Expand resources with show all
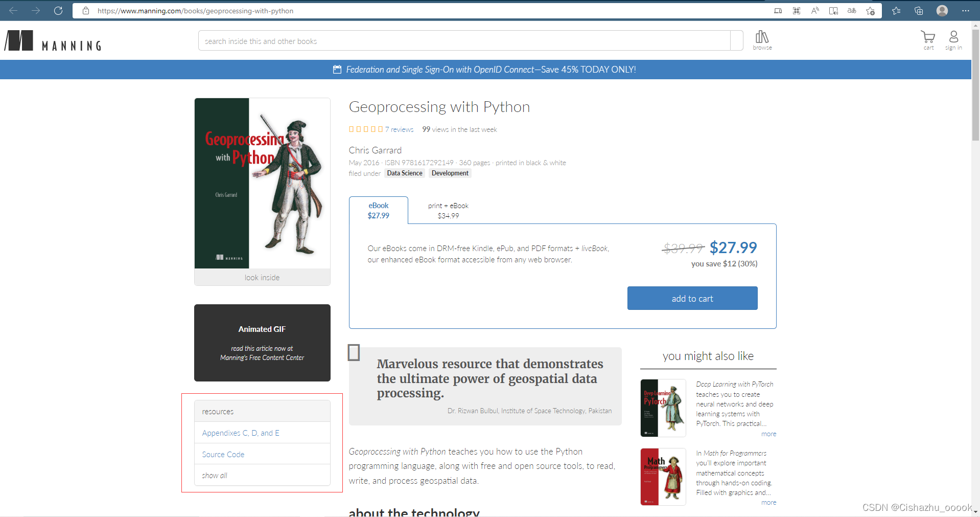Viewport: 980px width, 517px height. coord(215,475)
